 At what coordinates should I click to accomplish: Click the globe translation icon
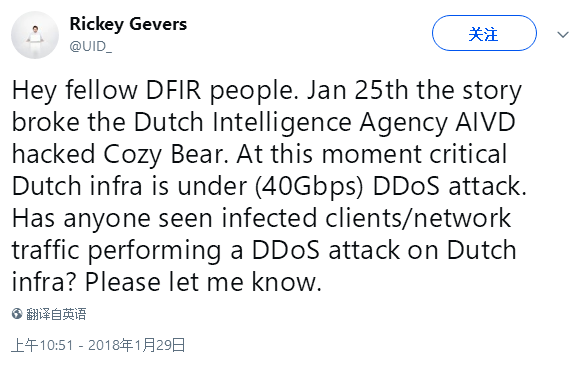point(17,314)
